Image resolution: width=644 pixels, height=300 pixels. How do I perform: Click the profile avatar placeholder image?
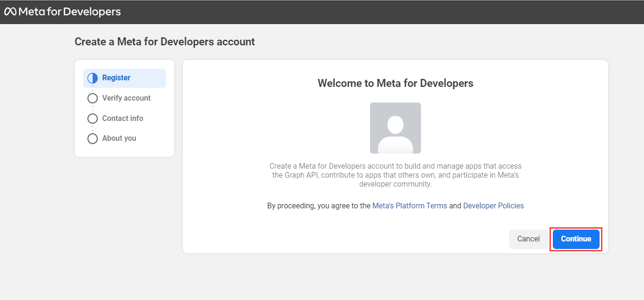coord(395,128)
